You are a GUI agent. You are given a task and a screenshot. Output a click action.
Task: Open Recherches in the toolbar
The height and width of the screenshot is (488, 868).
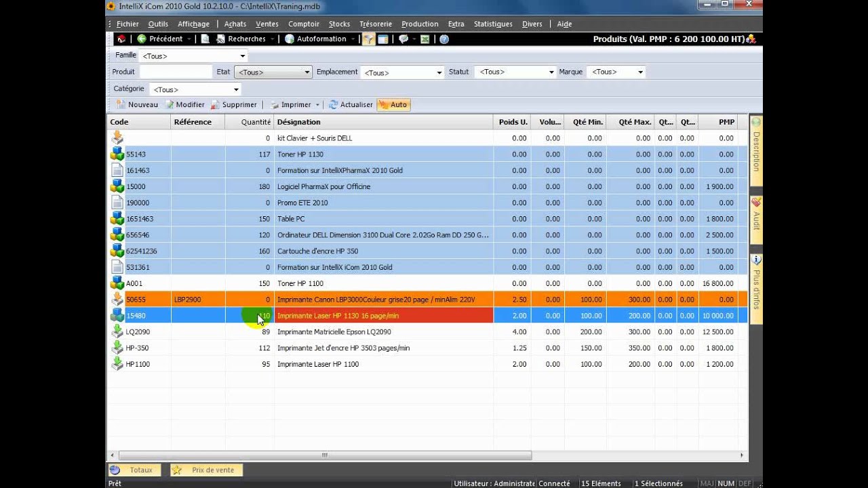(x=241, y=39)
